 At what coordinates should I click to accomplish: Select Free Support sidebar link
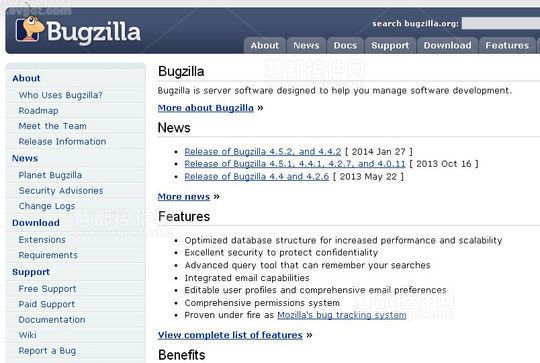(x=48, y=289)
